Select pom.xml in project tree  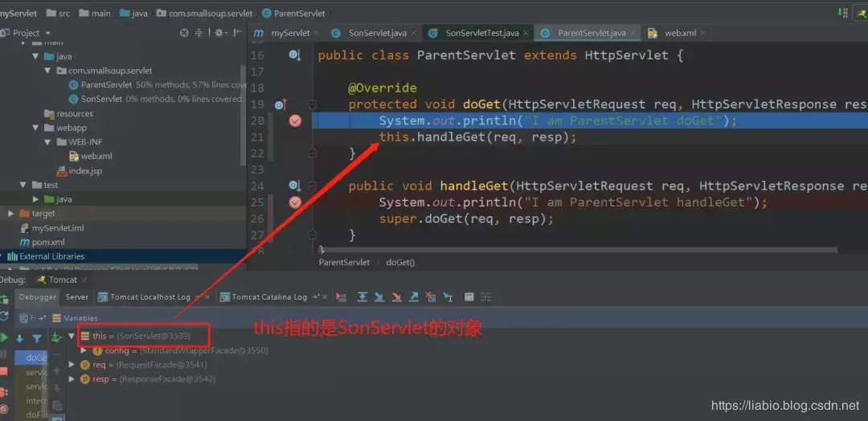click(43, 243)
